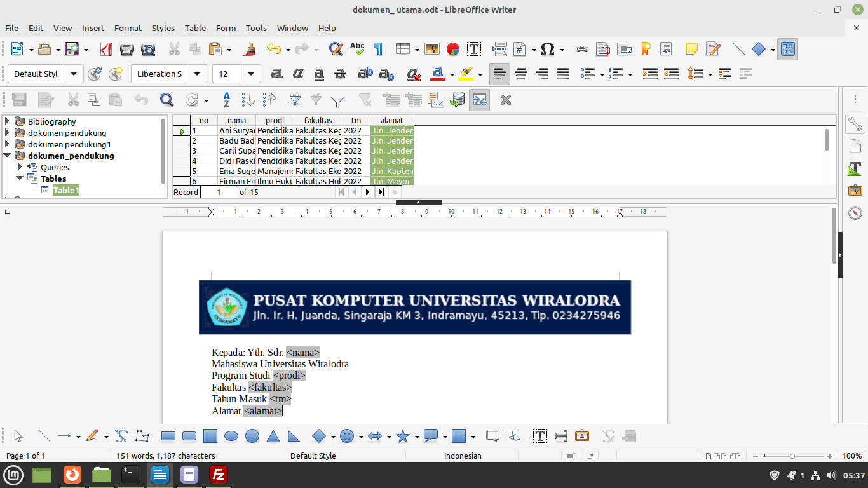The image size is (868, 488).
Task: Click Indonesian language in status bar
Action: click(463, 456)
